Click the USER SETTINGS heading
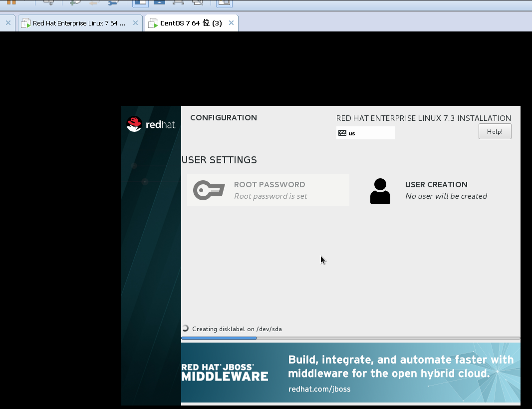Image resolution: width=532 pixels, height=409 pixels. 219,160
